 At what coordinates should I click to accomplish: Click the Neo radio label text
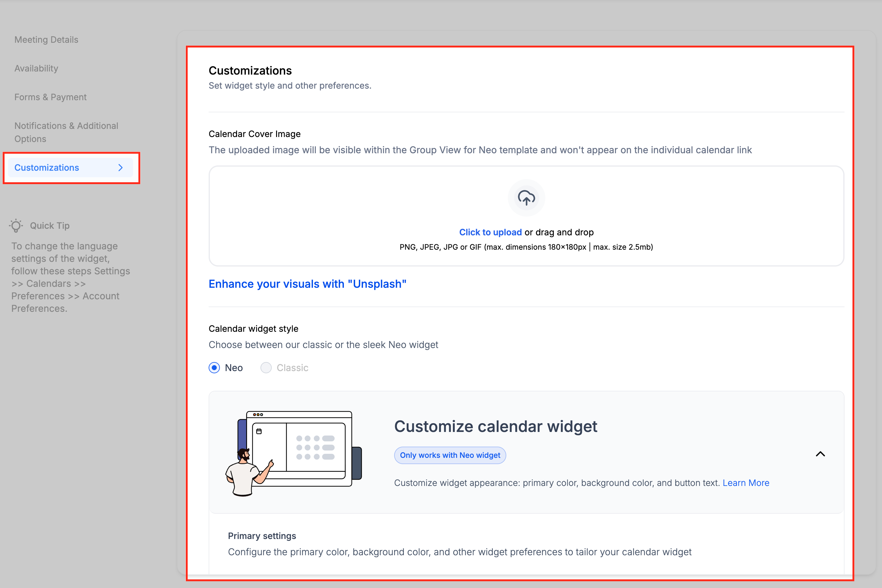(x=234, y=368)
